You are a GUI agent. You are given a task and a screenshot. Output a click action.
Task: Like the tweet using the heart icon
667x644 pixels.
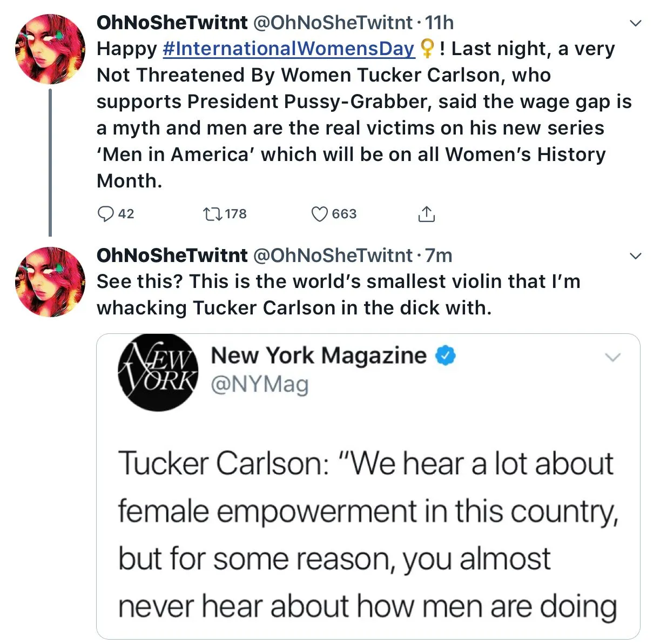point(320,214)
